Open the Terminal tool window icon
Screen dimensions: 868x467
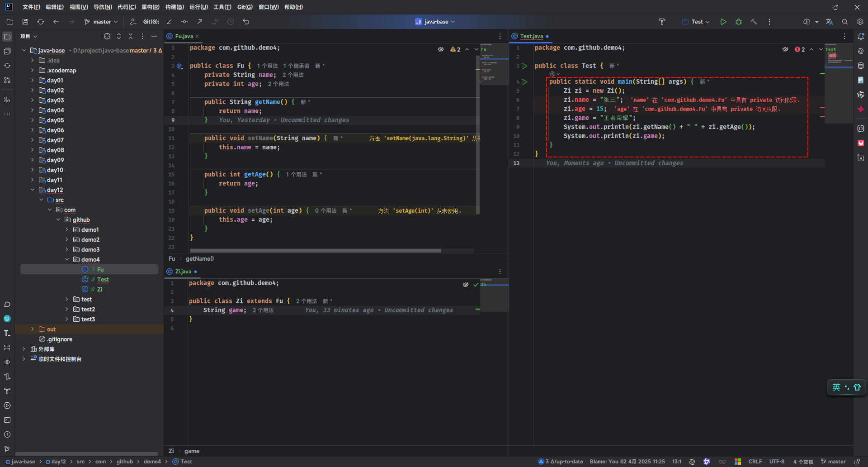pyautogui.click(x=7, y=420)
